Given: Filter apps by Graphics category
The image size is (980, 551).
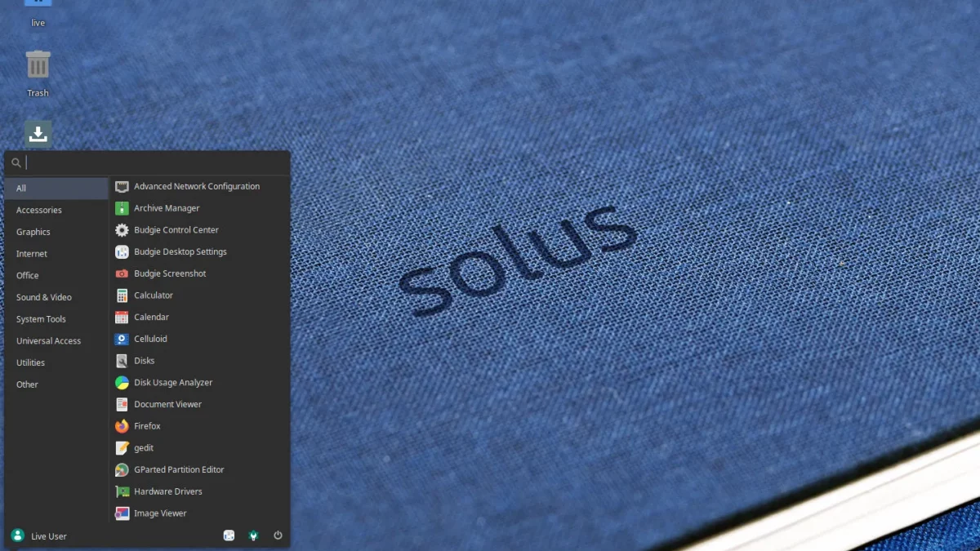Looking at the screenshot, I should coord(56,232).
